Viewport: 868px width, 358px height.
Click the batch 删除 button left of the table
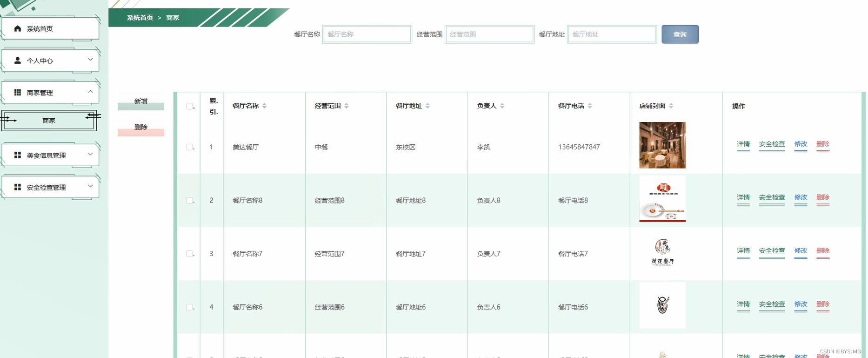141,128
